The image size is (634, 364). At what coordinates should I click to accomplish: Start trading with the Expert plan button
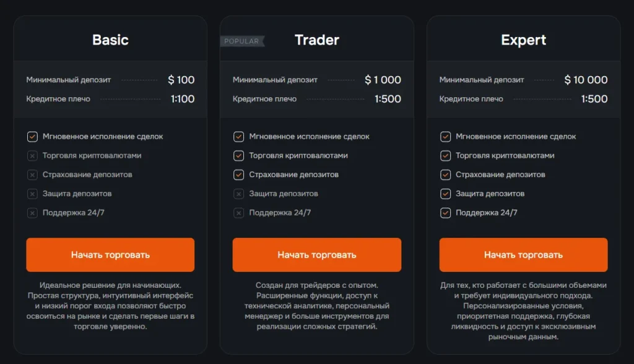coord(523,254)
